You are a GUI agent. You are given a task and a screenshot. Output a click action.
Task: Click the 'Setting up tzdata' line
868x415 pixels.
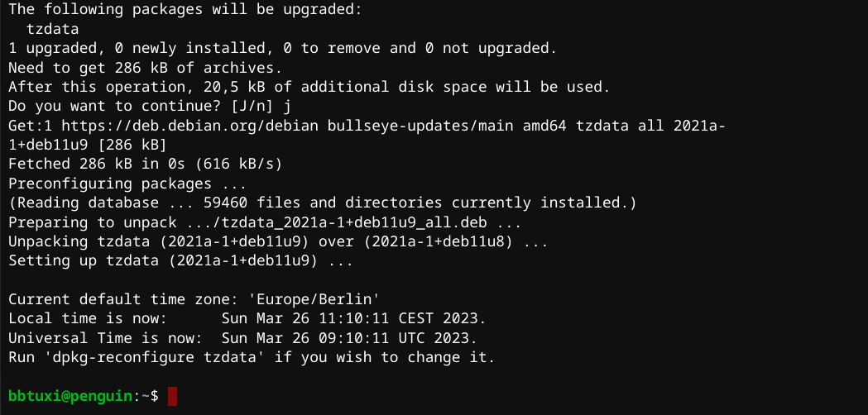point(181,260)
